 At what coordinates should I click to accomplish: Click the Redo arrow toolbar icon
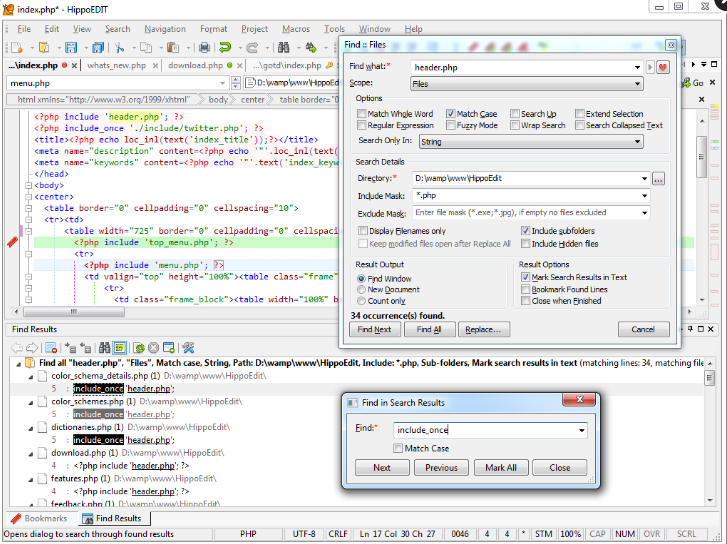click(x=252, y=48)
